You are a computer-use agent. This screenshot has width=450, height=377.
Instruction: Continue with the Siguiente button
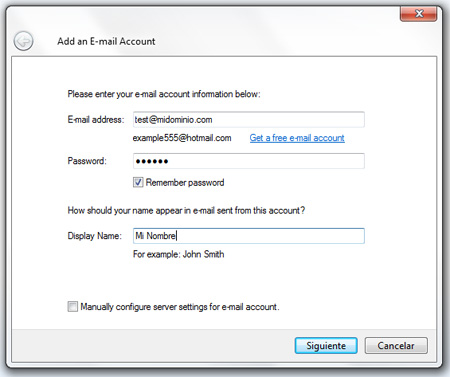pos(326,346)
